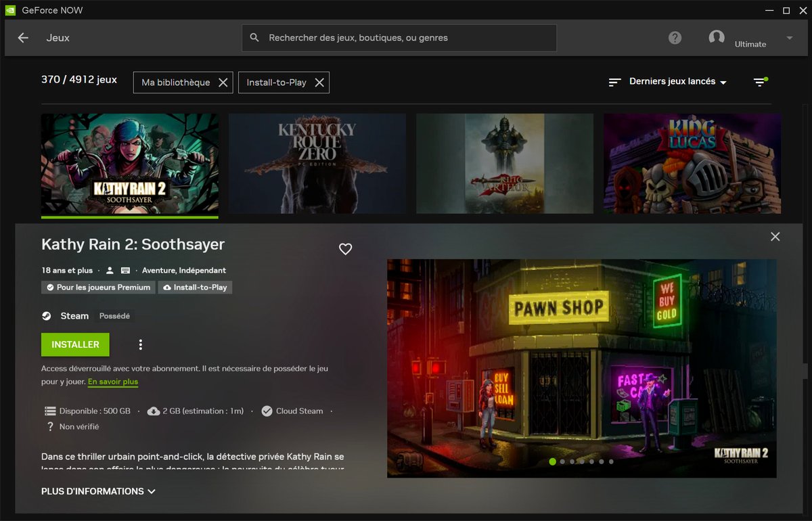The height and width of the screenshot is (521, 812).
Task: Click the INSTALLER button
Action: pyautogui.click(x=74, y=344)
